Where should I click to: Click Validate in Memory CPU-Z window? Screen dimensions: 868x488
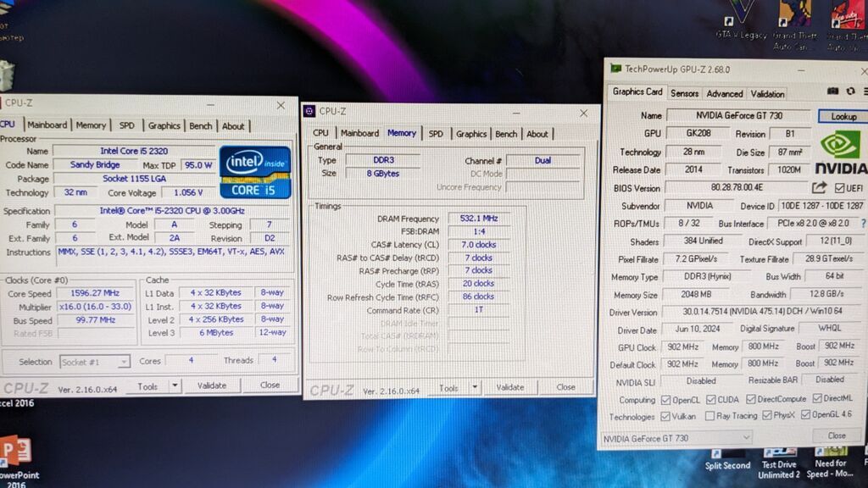(509, 387)
